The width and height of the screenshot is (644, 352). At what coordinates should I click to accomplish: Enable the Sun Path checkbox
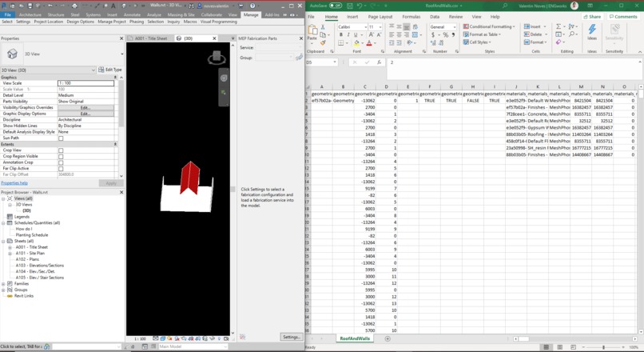click(61, 138)
